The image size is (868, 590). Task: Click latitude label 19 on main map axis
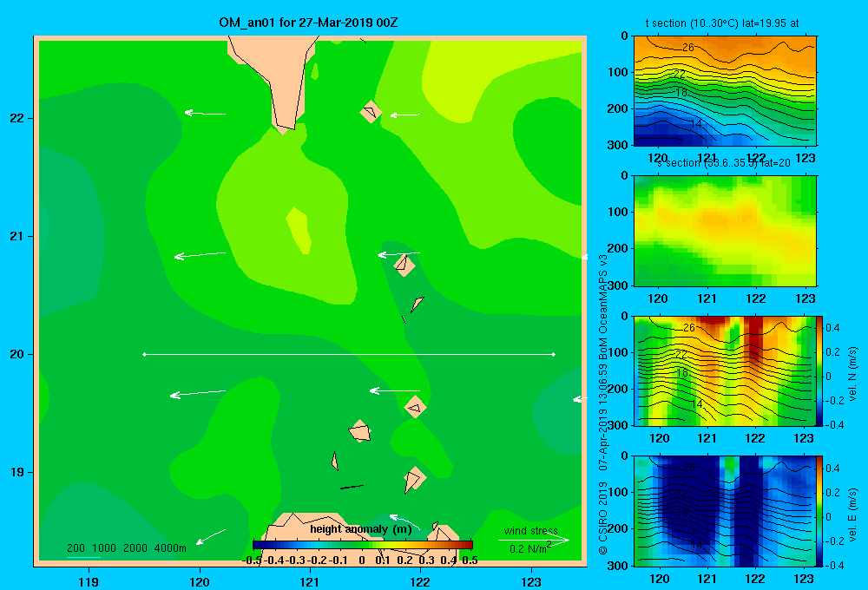[17, 472]
